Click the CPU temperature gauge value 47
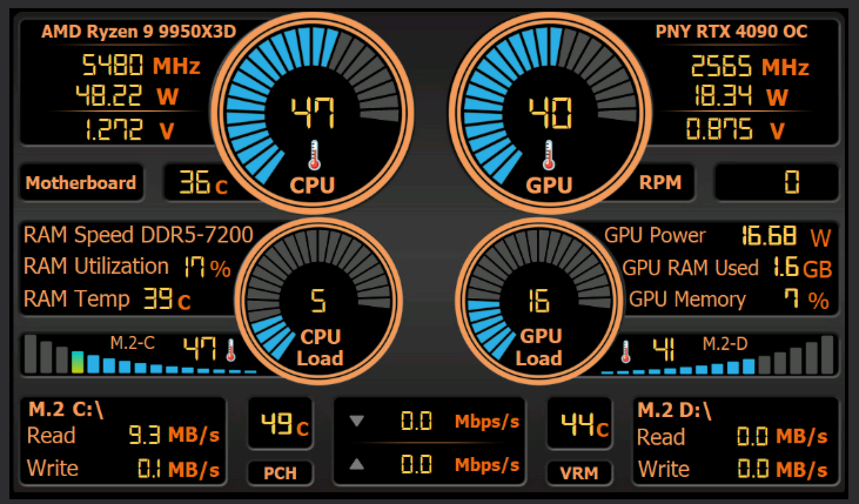 [x=313, y=113]
